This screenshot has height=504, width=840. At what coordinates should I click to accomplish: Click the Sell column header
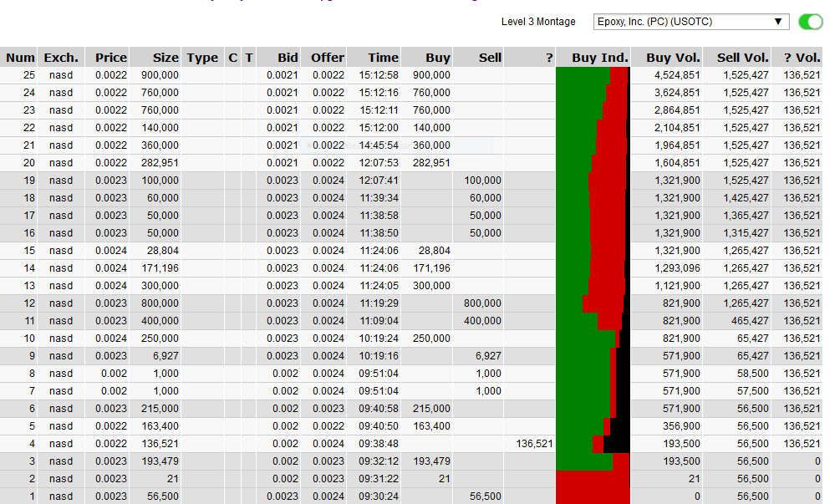point(490,58)
